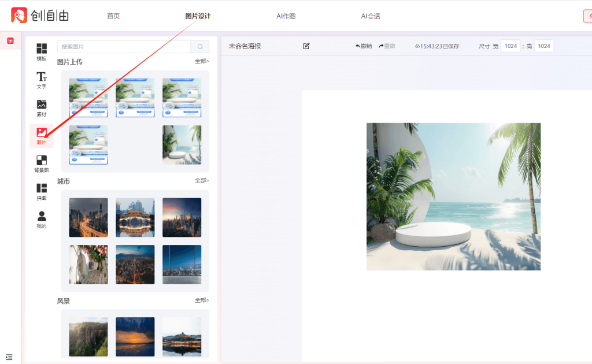The image size is (592, 364).
Task: Expand 全部 for 城市 section
Action: [x=202, y=181]
